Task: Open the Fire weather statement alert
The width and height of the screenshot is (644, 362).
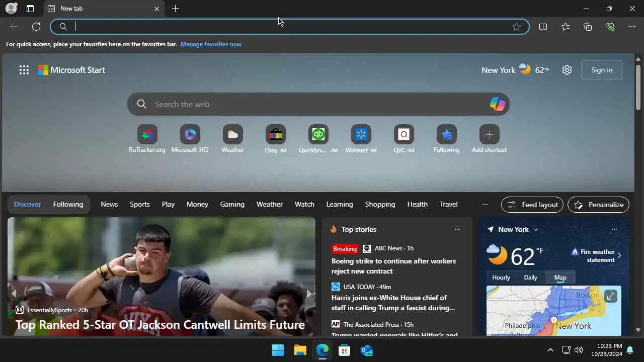Action: click(597, 255)
